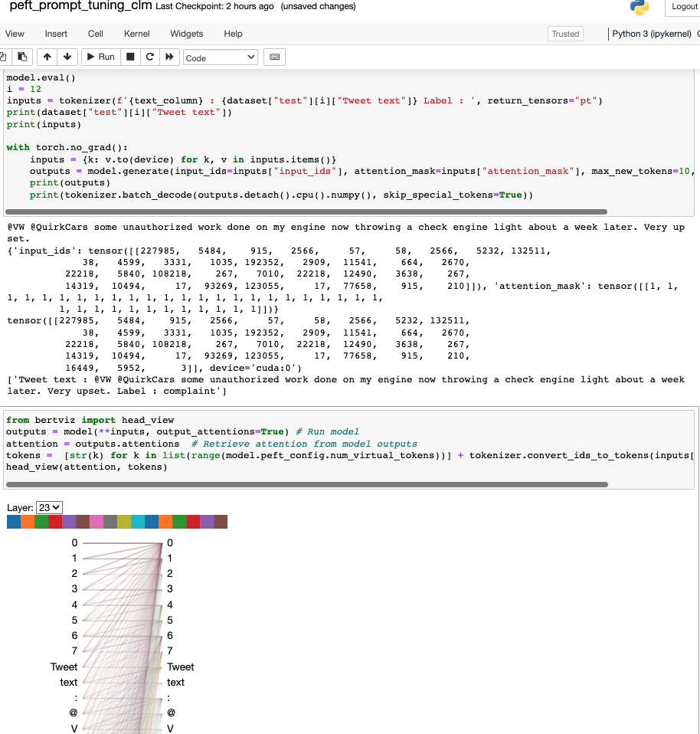Select the purple attention head color swatch
This screenshot has height=734, width=700.
(x=67, y=521)
